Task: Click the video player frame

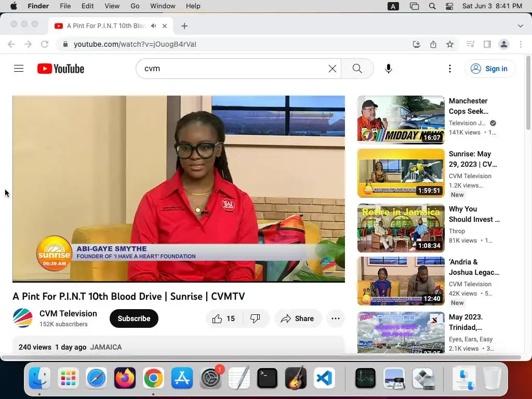Action: point(179,189)
